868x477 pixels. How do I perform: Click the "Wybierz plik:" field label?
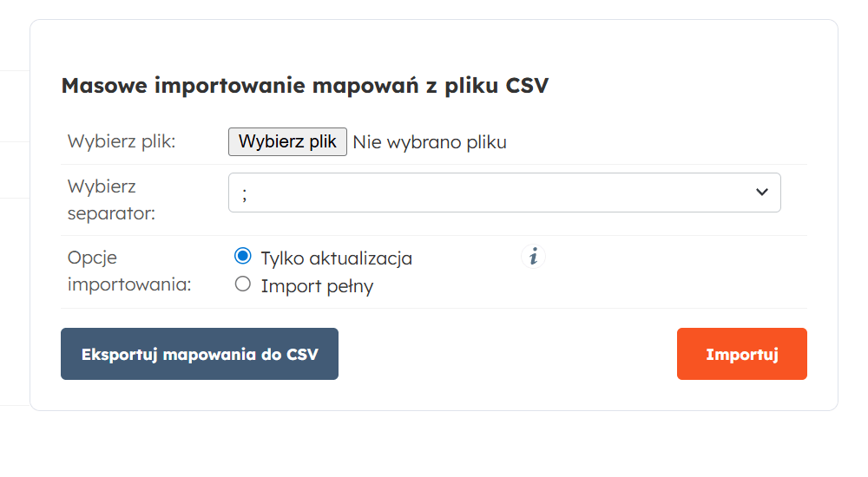tap(122, 142)
